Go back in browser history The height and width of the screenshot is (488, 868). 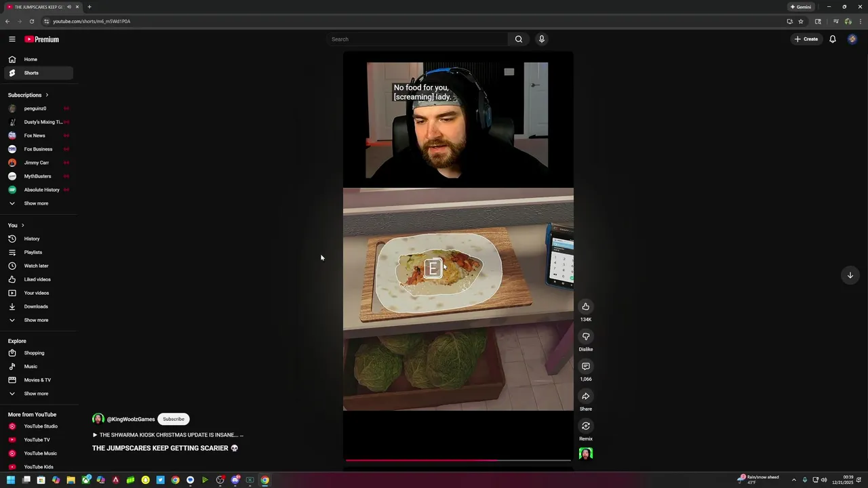point(7,21)
